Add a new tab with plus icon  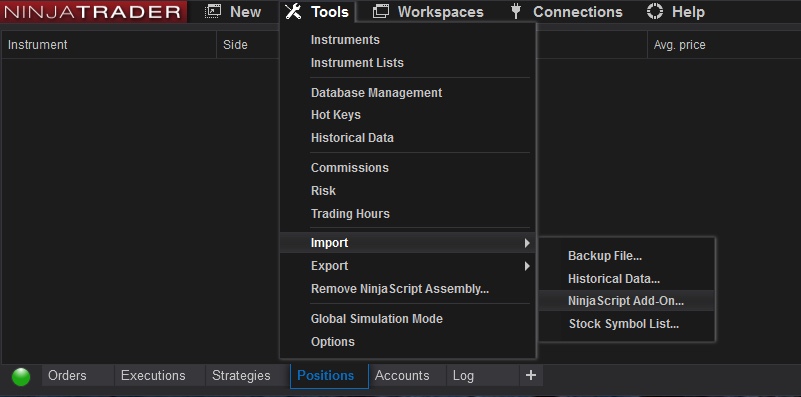tap(531, 376)
